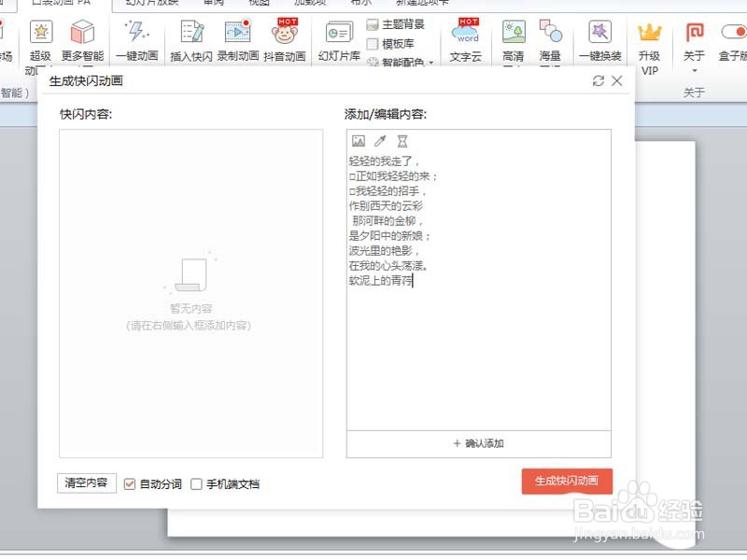The height and width of the screenshot is (560, 747).
Task: Close the 生成快闪动画 dialog
Action: (x=617, y=80)
